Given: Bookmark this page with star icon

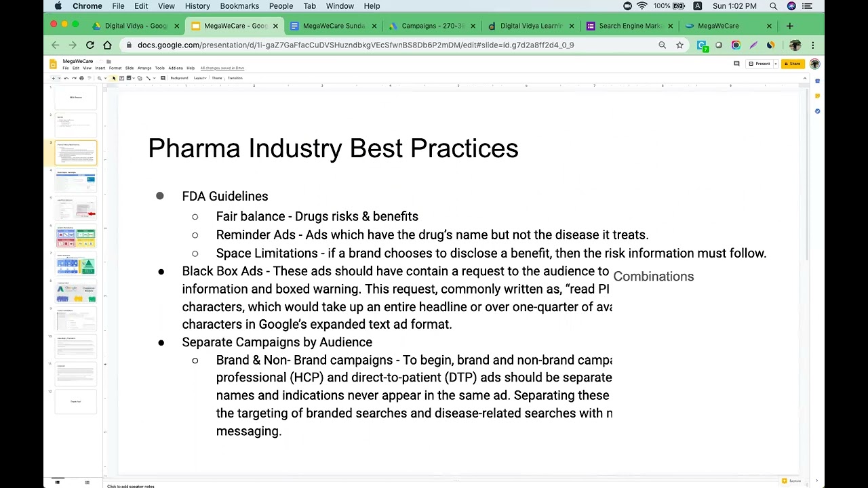Looking at the screenshot, I should click(679, 45).
